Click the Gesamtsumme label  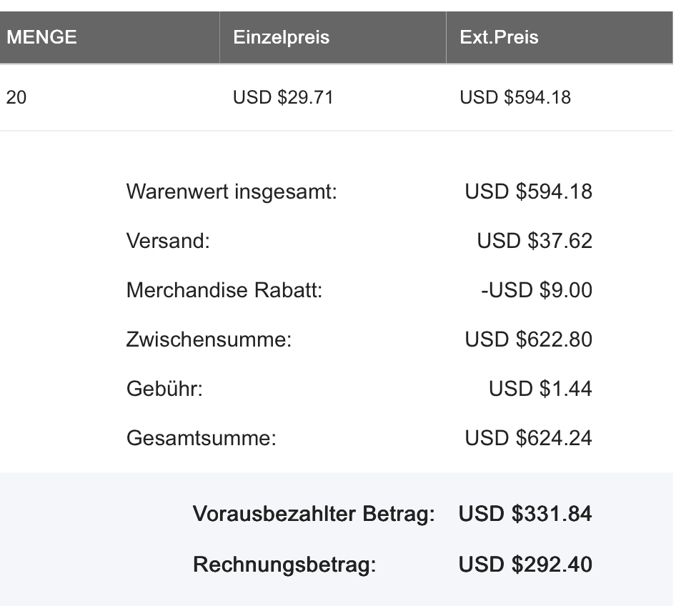point(202,439)
